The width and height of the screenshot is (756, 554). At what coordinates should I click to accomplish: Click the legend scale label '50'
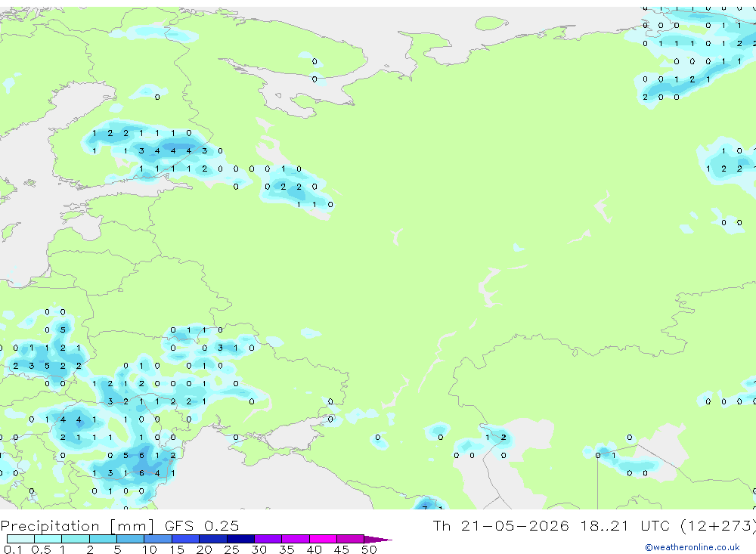tap(369, 549)
